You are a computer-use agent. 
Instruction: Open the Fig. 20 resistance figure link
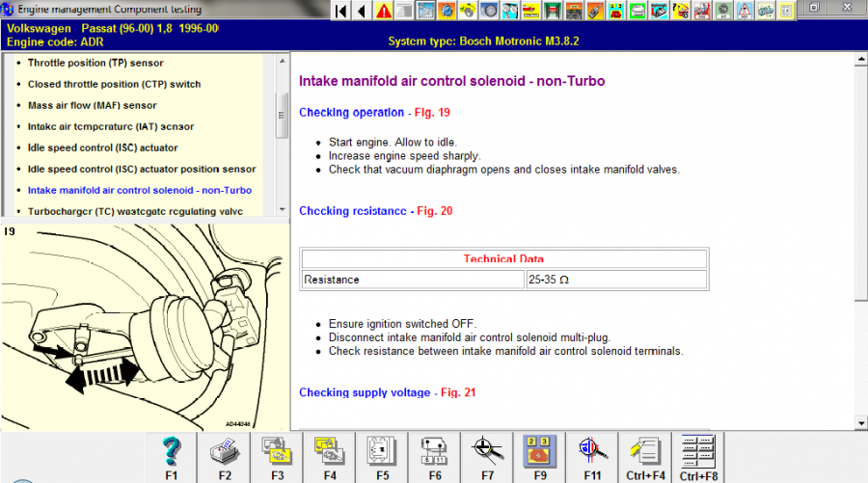click(435, 211)
